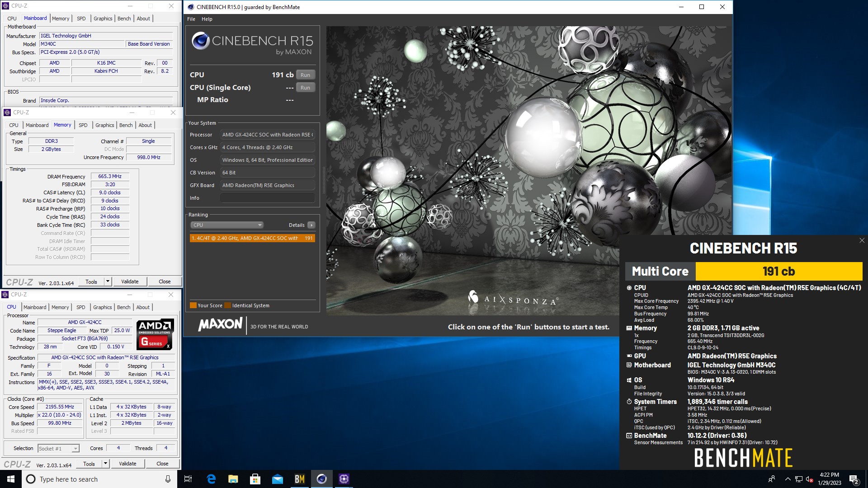This screenshot has width=868, height=488.
Task: Click Manufacturer field IGEL Technology GmbH
Action: (106, 36)
